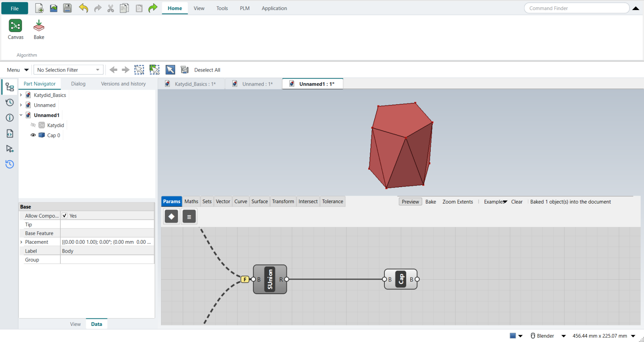This screenshot has width=644, height=342.
Task: Toggle Allow Compound checkbox
Action: 65,216
